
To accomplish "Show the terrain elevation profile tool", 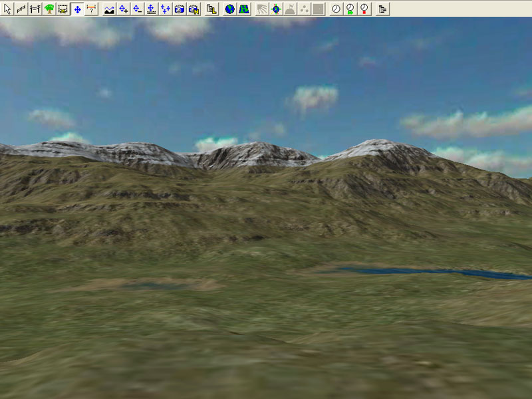I will [109, 9].
